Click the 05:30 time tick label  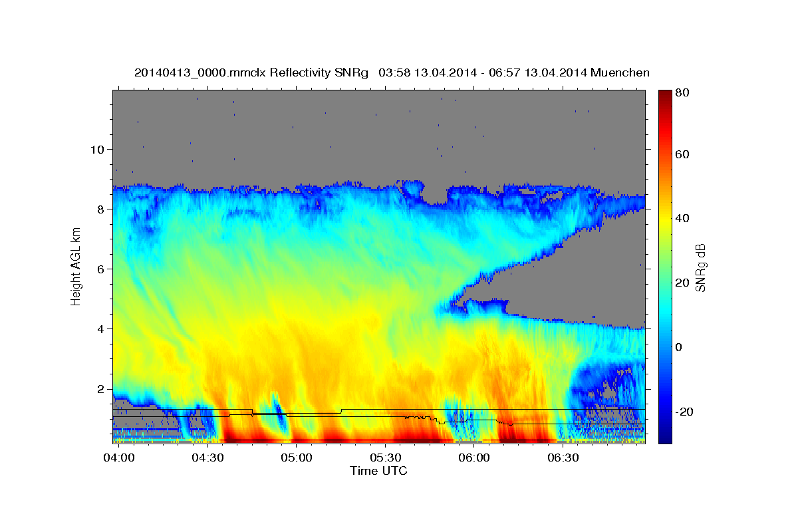click(x=386, y=458)
